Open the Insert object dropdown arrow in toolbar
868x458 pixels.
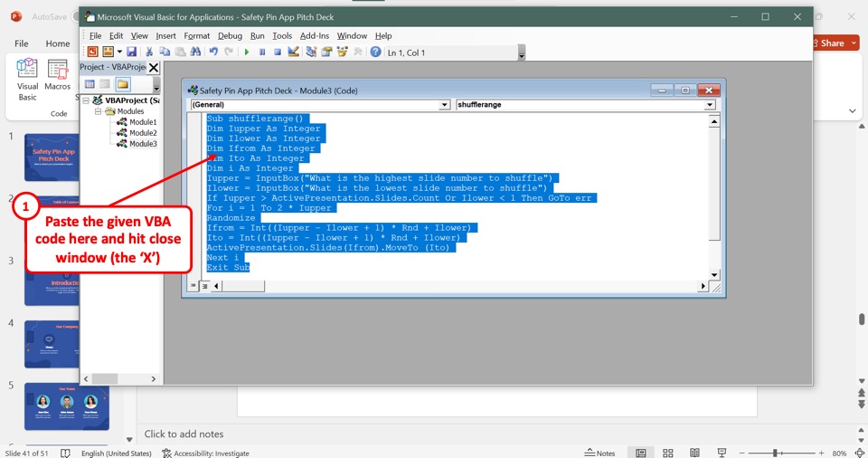click(x=119, y=52)
